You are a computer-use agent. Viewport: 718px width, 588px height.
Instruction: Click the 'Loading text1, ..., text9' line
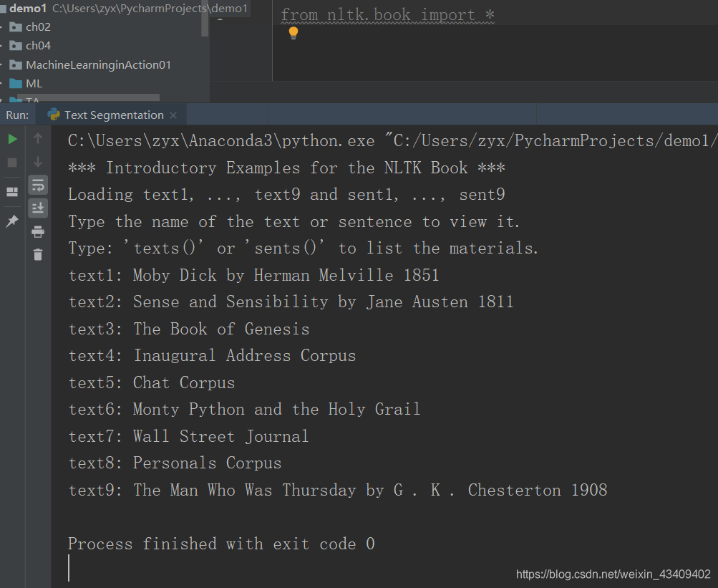286,194
